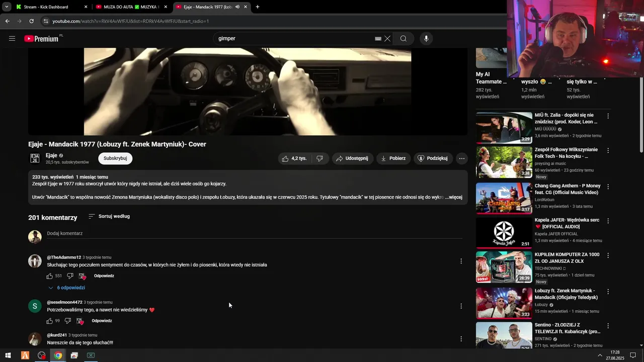Open more actions menu under the video
Viewport: 644px width, 362px height.
click(x=462, y=158)
